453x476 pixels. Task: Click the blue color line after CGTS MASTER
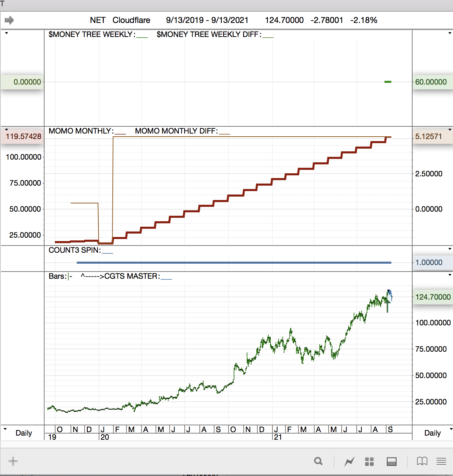pyautogui.click(x=166, y=279)
